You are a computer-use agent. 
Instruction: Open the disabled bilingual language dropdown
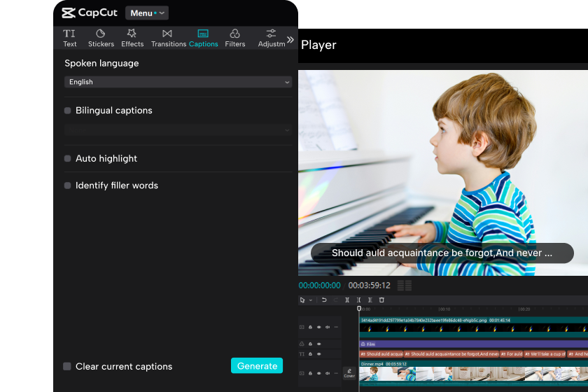pos(178,129)
